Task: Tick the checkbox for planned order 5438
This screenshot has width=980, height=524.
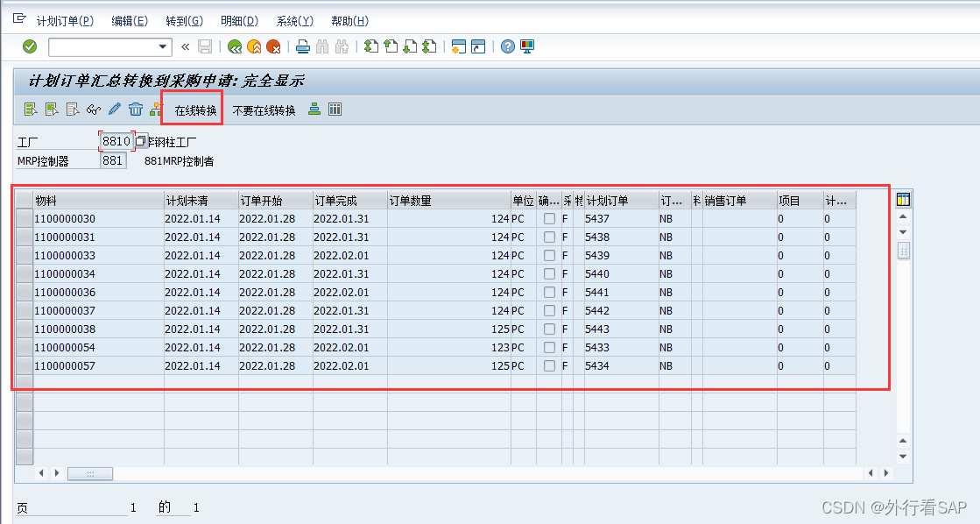Action: [x=549, y=237]
